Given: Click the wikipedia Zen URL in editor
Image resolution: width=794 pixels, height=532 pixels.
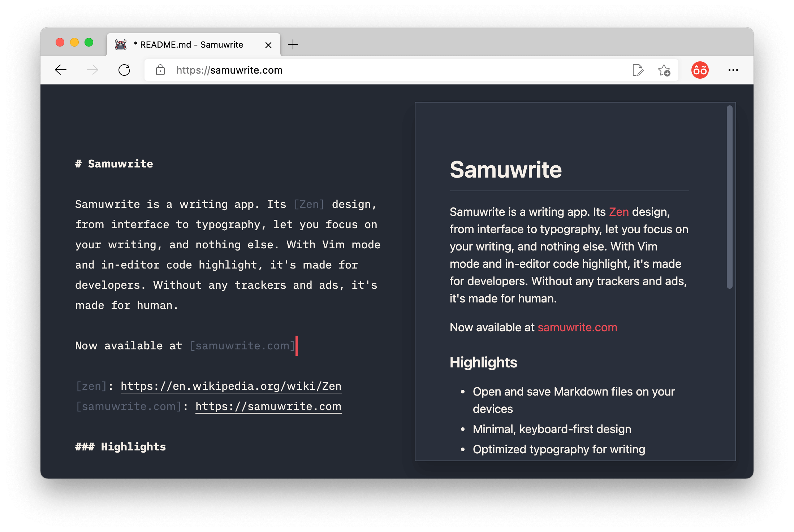Looking at the screenshot, I should [231, 386].
